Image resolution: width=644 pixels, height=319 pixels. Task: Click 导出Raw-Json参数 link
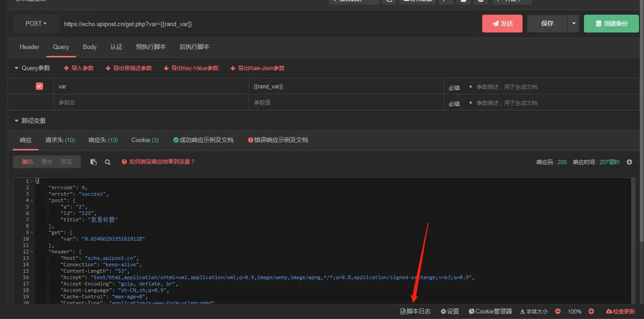258,68
